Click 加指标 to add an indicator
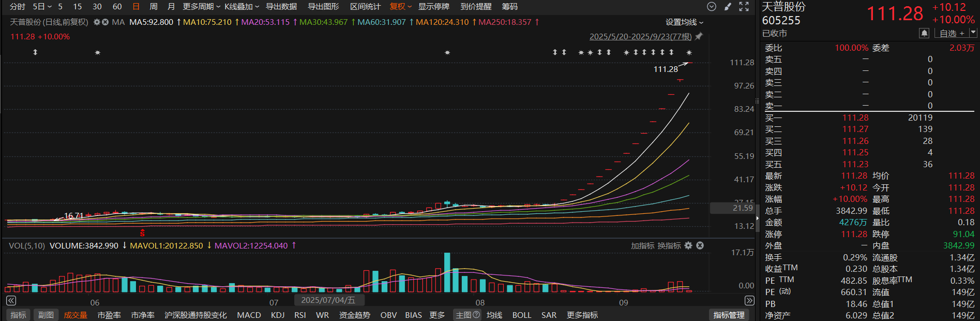 pos(643,245)
